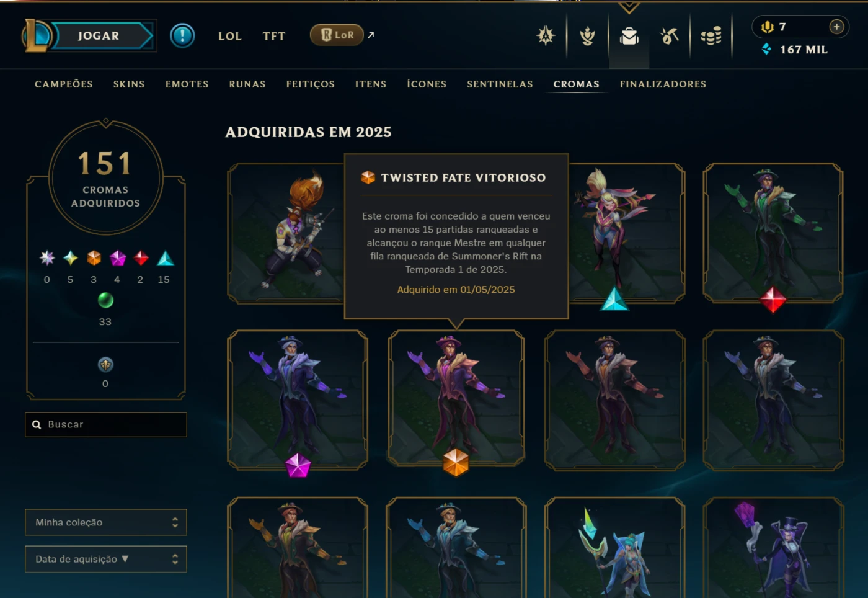Select the red ruby chroma gem
The image size is (868, 598).
[773, 300]
